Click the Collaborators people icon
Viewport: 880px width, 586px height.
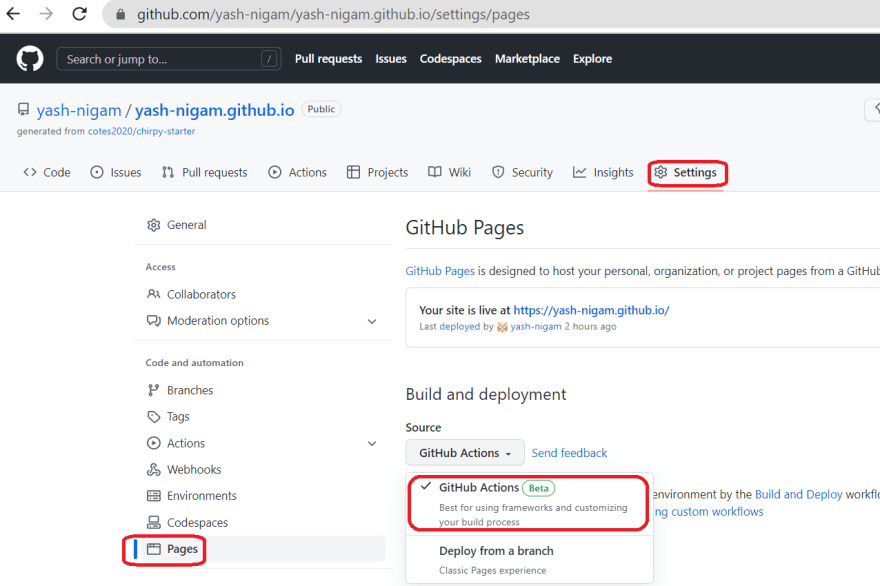(153, 294)
